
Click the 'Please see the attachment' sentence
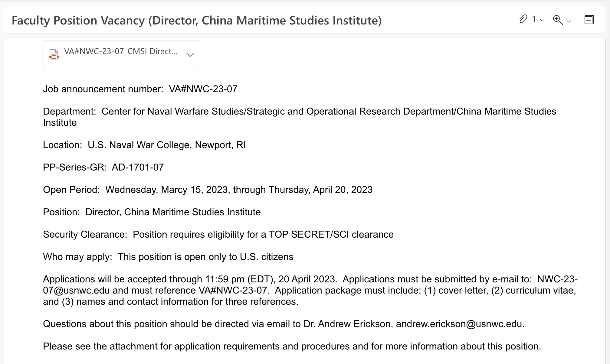292,346
